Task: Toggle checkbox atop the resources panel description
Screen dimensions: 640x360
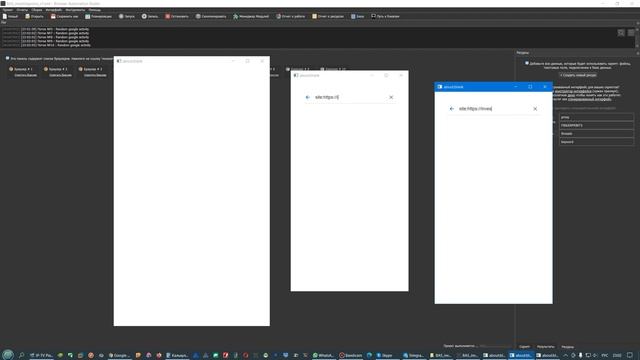Action: [x=527, y=63]
